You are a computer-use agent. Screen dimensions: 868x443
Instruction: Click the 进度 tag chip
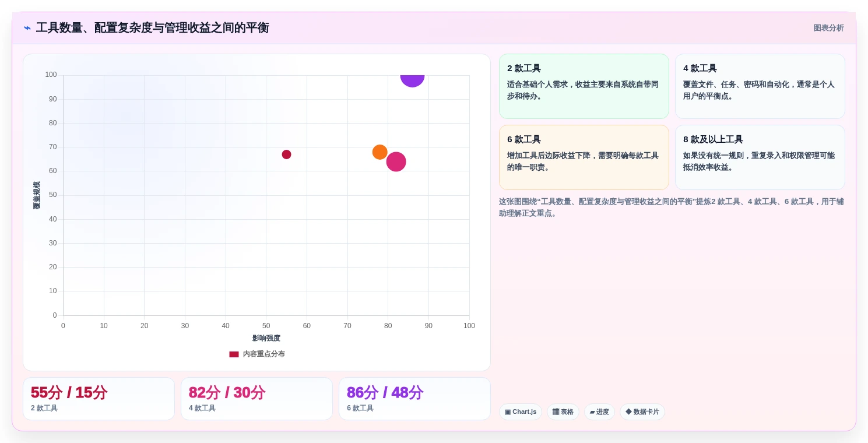pyautogui.click(x=599, y=412)
